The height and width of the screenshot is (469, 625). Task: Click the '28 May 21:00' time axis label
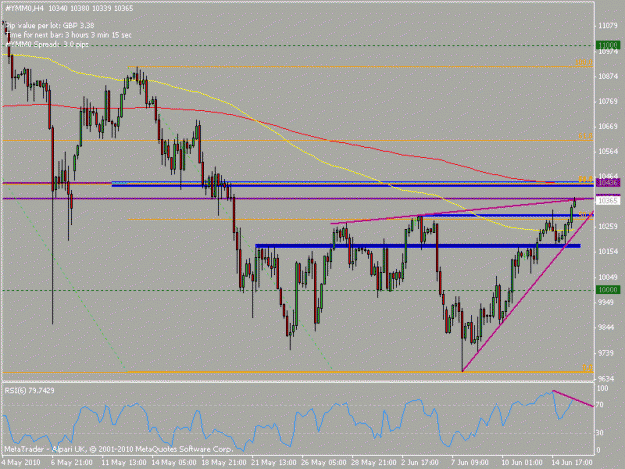tap(374, 462)
